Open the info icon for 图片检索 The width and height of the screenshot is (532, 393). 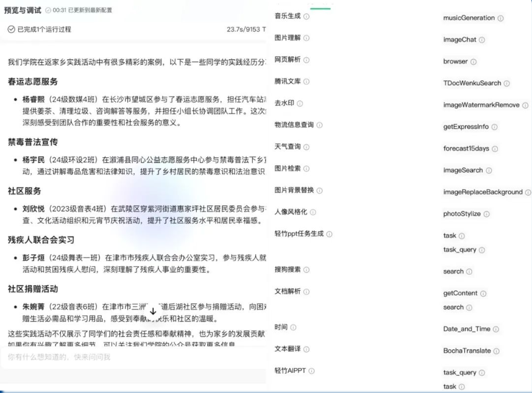point(307,169)
